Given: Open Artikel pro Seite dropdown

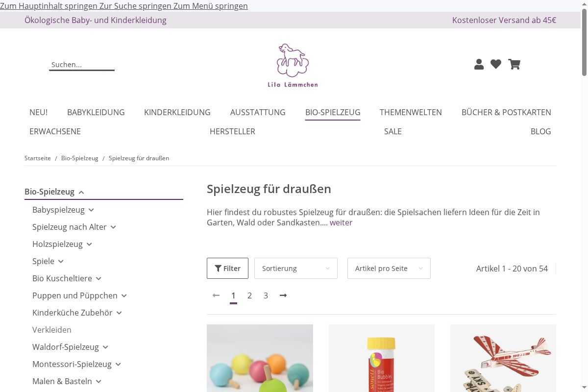Looking at the screenshot, I should pyautogui.click(x=389, y=268).
